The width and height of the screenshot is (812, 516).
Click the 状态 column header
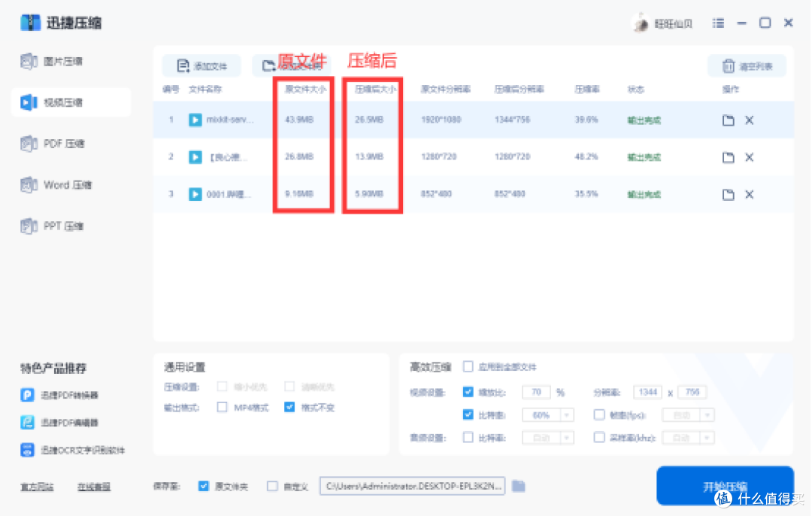coord(636,89)
